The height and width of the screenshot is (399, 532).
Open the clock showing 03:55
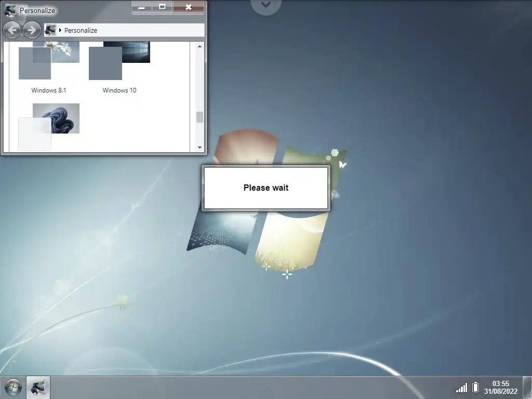[501, 387]
